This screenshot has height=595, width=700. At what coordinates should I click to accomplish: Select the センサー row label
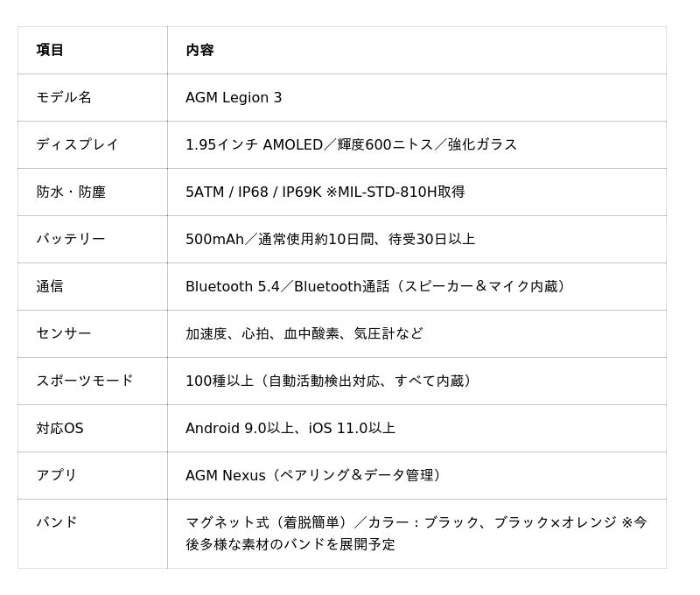64,333
